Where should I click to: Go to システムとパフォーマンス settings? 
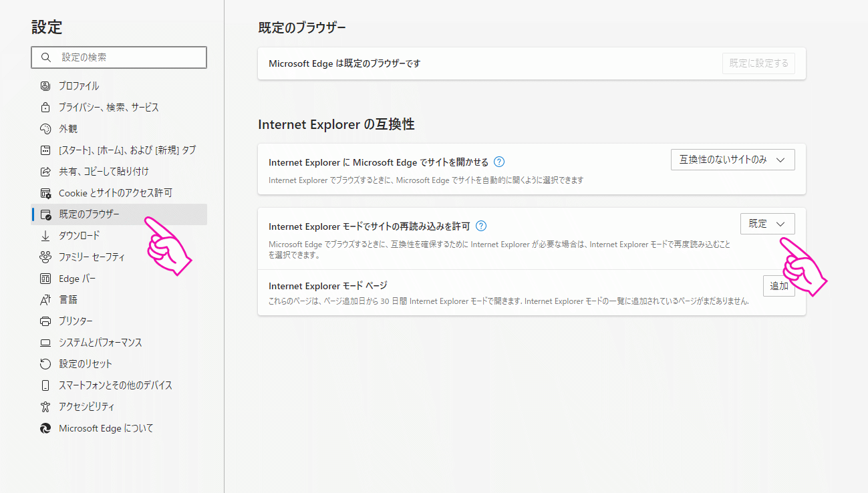[100, 343]
